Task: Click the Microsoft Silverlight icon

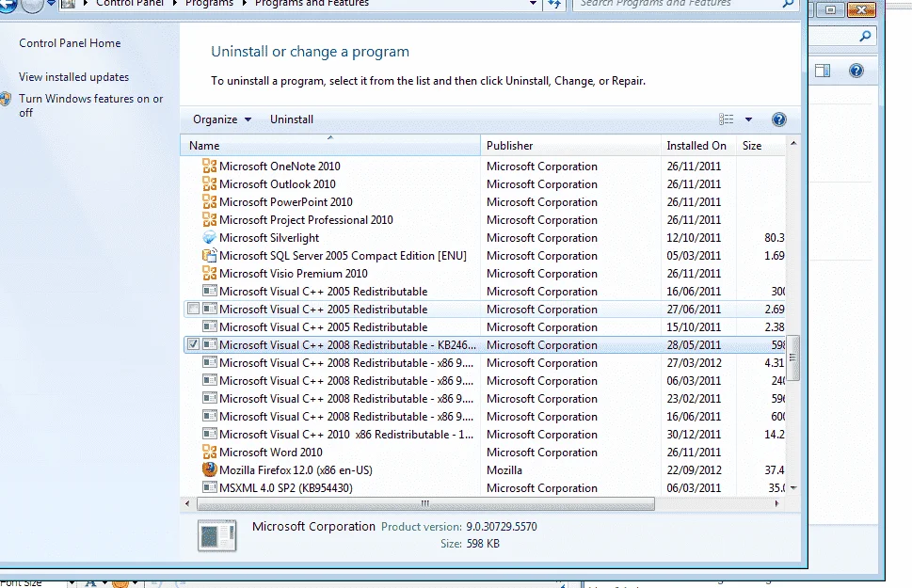Action: pyautogui.click(x=209, y=237)
